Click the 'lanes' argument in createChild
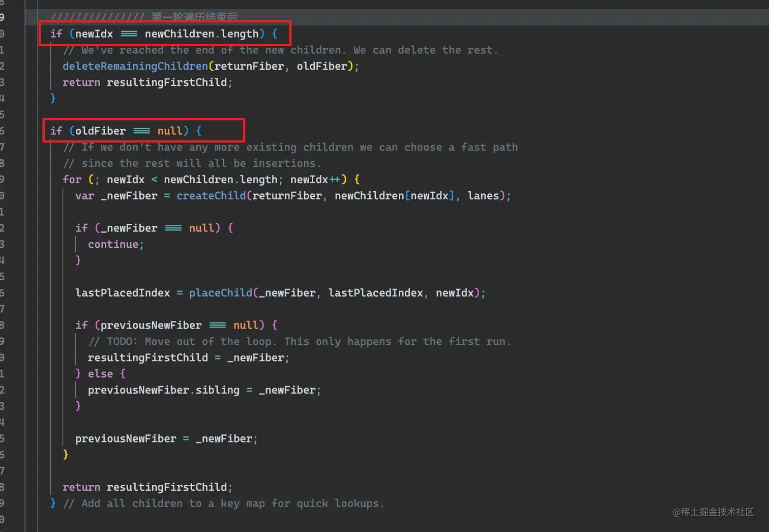Screen dimensions: 769x532 point(483,196)
